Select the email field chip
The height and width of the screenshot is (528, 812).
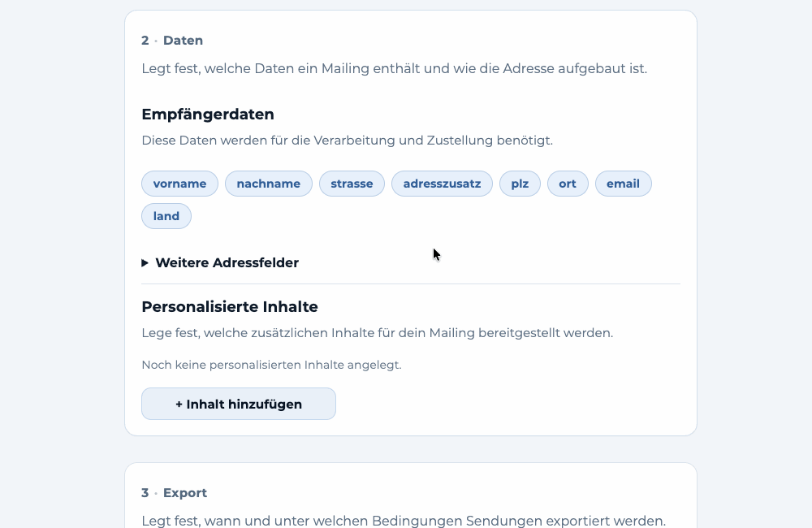click(x=623, y=184)
